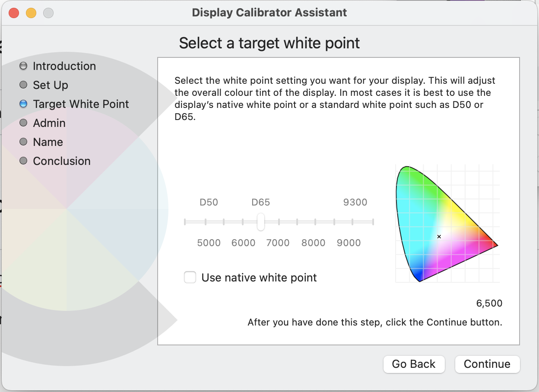Click the Set Up step bullet
This screenshot has width=539, height=392.
pyautogui.click(x=23, y=85)
